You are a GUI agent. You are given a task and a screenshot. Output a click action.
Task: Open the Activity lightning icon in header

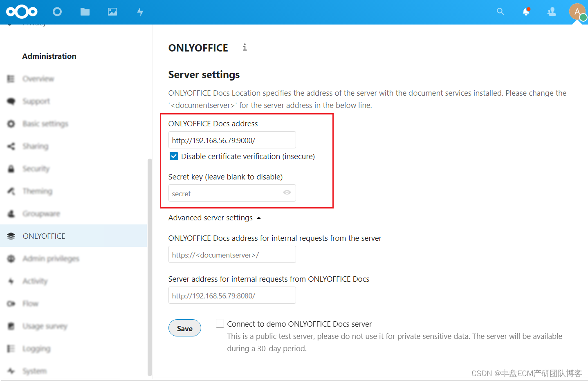[140, 11]
